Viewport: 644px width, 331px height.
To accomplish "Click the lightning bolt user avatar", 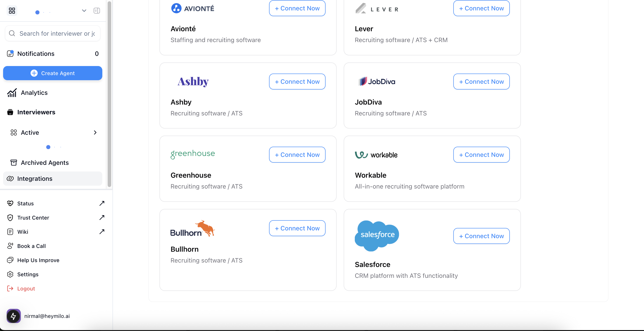I will [x=14, y=316].
